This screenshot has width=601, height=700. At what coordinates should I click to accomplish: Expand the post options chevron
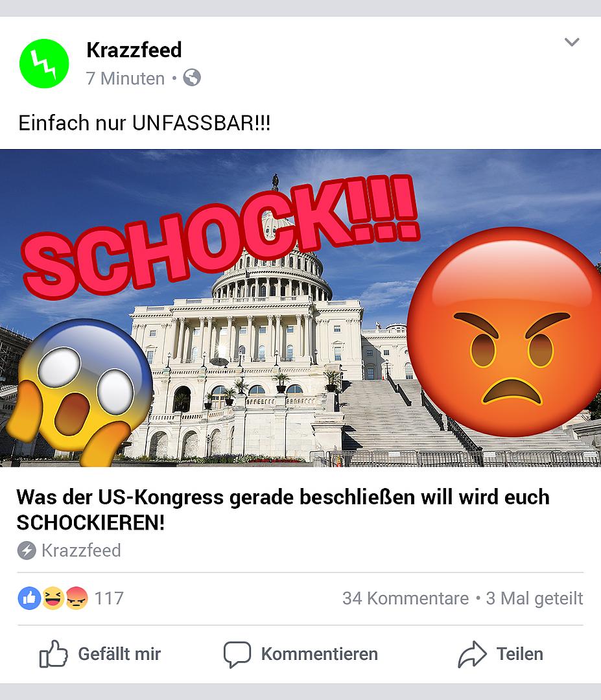click(x=572, y=42)
